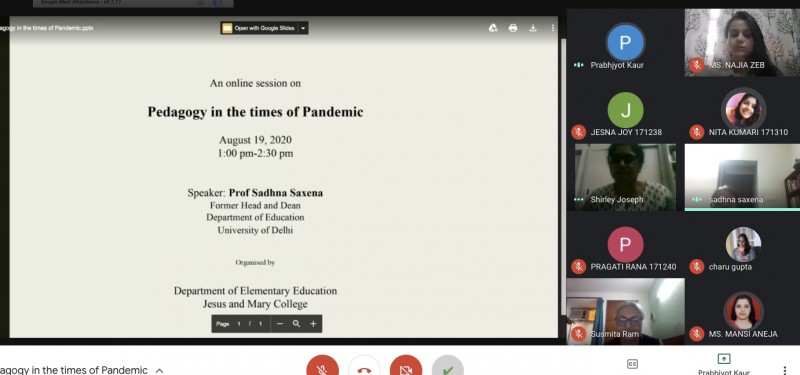This screenshot has height=375, width=800.
Task: Reset zoom with magnifier icon
Action: click(x=296, y=323)
